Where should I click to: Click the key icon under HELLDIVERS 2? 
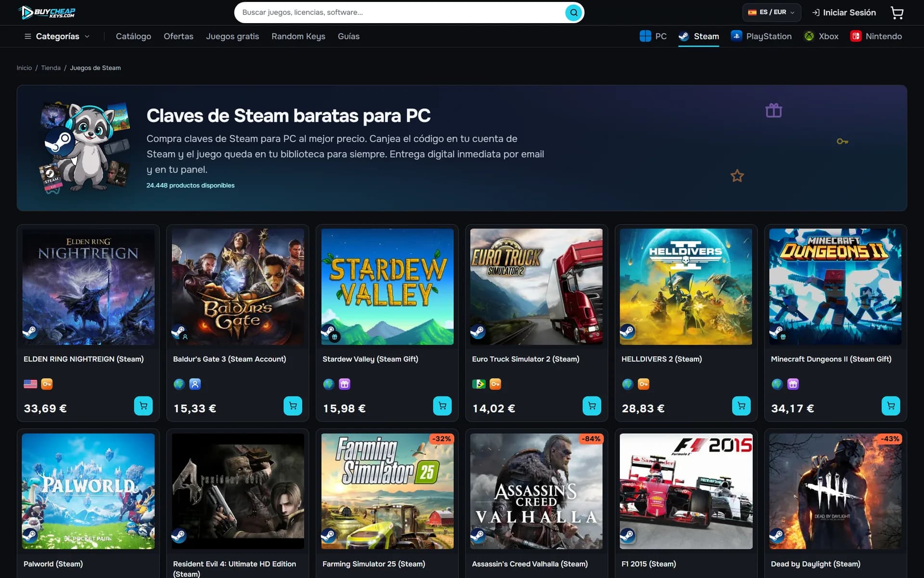pyautogui.click(x=643, y=384)
